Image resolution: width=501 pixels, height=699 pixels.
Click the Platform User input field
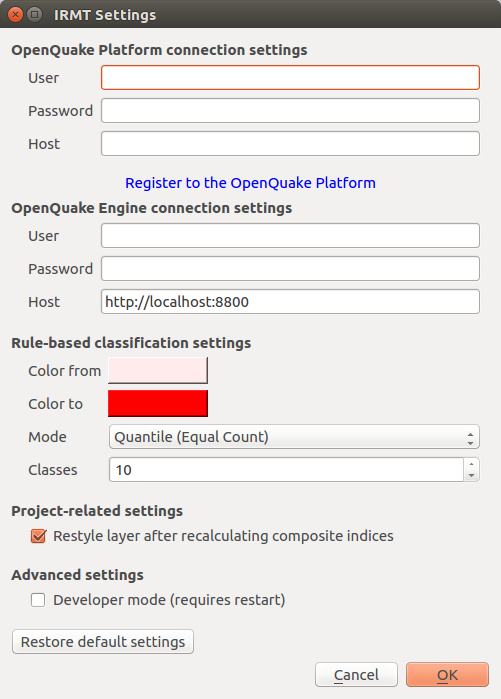click(x=290, y=78)
